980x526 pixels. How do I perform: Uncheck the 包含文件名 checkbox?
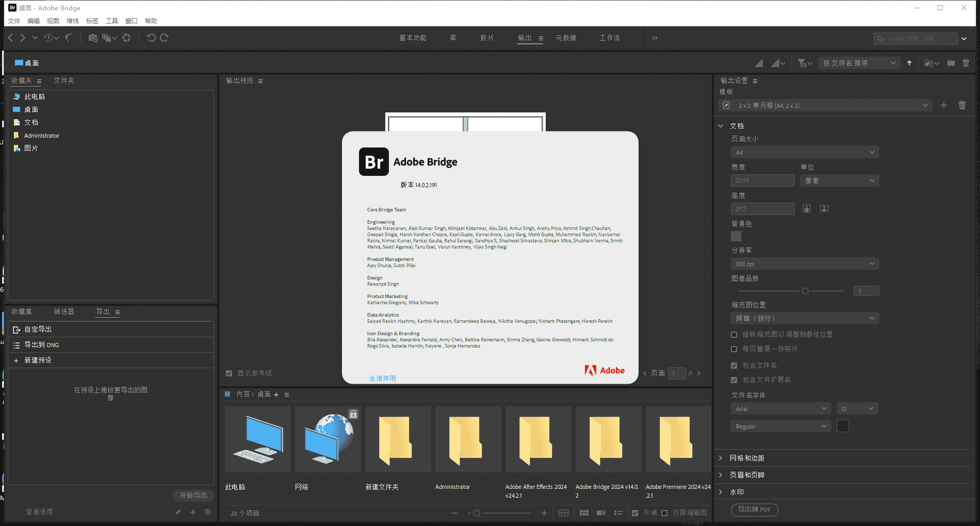tap(734, 366)
